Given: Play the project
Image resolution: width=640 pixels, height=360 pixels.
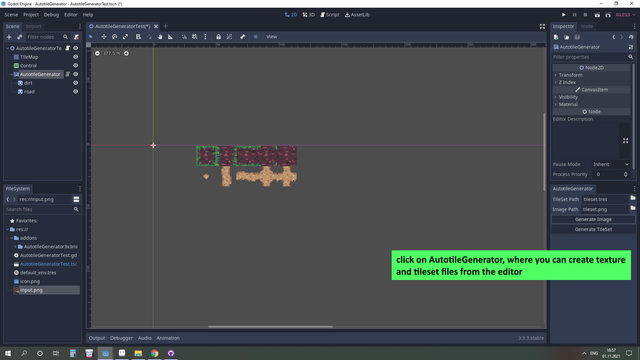Looking at the screenshot, I should [564, 15].
